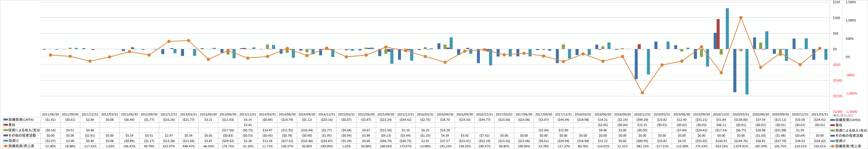Image resolution: width=868 pixels, height=149 pixels.
Task: Select the 2011/06/30 column header
Action: pyautogui.click(x=51, y=114)
